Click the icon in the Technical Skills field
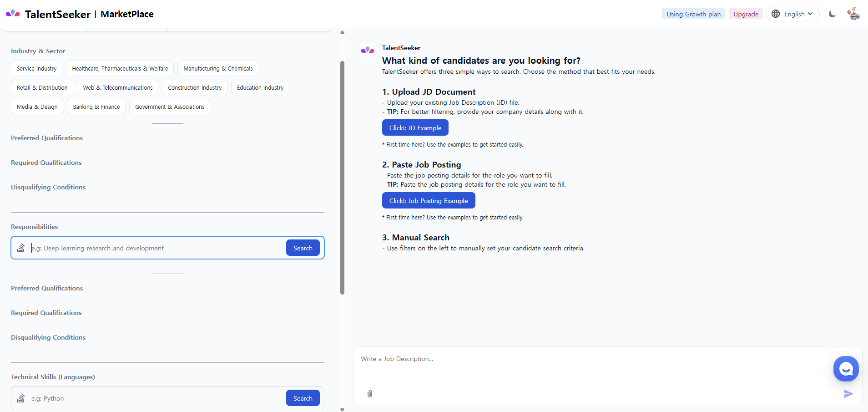 coord(20,398)
